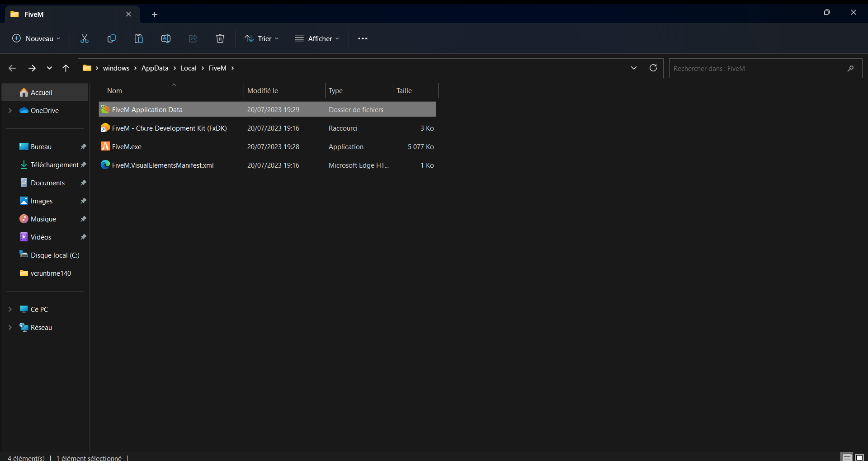Select the FiveM tab
868x461 pixels.
tap(72, 14)
